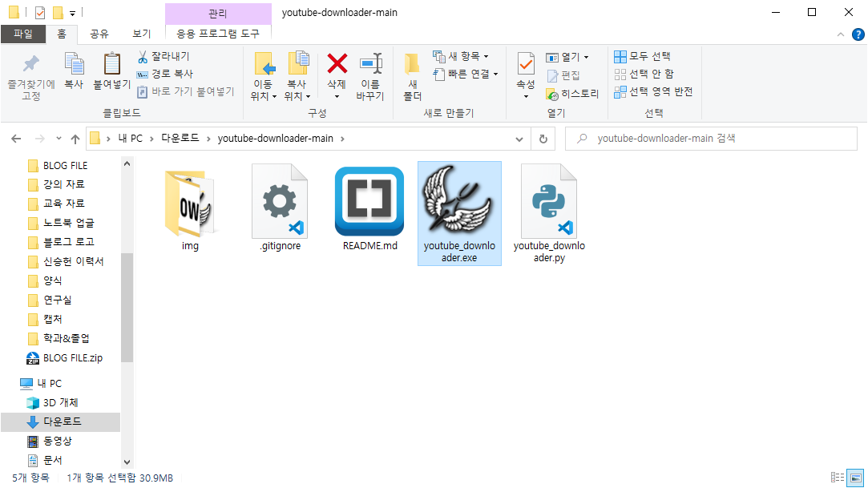Open the 파일 menu tab
This screenshot has width=868, height=488.
pos(23,34)
